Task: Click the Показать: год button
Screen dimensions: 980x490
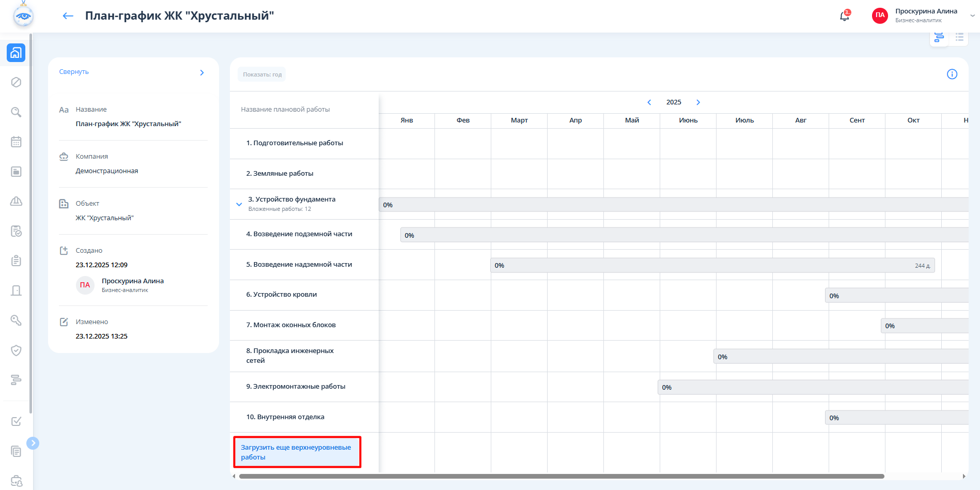Action: click(x=262, y=74)
